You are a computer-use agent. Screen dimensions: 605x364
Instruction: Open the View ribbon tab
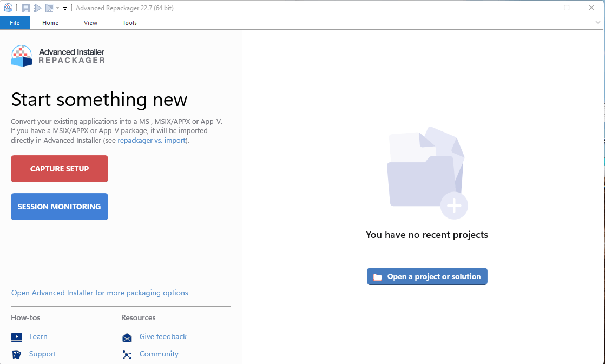(x=90, y=23)
